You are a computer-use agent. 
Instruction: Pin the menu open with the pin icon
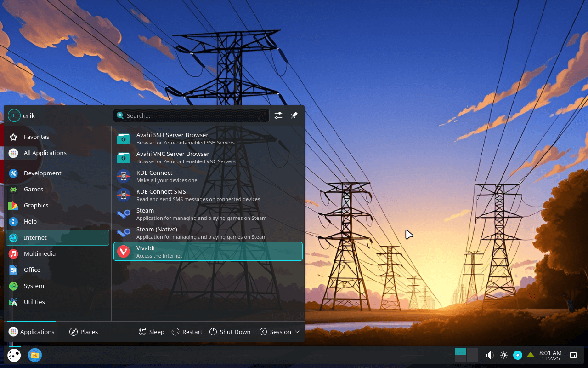click(x=294, y=115)
